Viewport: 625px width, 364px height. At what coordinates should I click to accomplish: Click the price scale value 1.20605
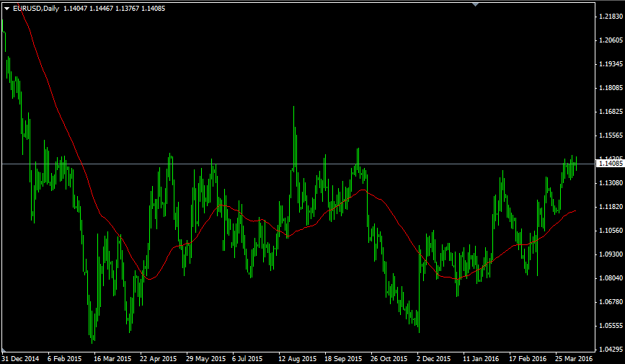pyautogui.click(x=611, y=40)
